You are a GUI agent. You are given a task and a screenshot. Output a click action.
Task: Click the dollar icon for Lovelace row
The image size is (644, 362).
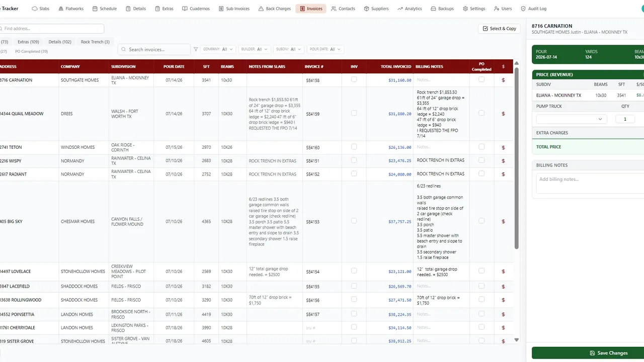pyautogui.click(x=503, y=271)
